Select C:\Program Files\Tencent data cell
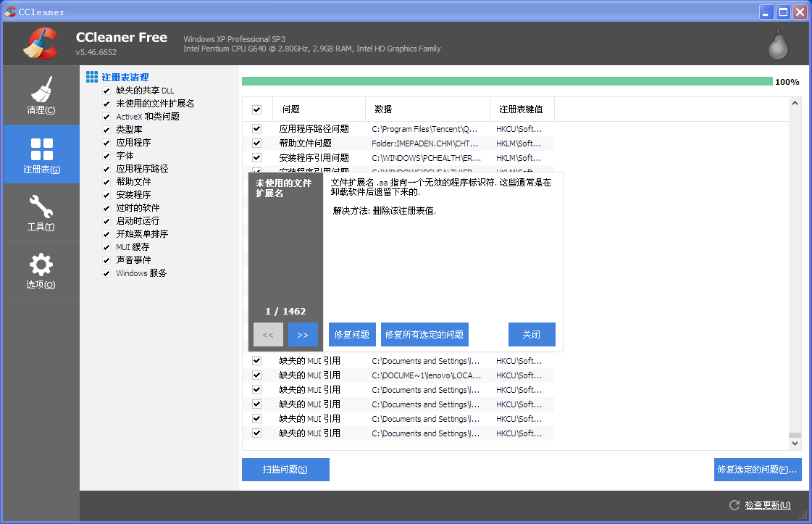812x524 pixels. [x=424, y=129]
